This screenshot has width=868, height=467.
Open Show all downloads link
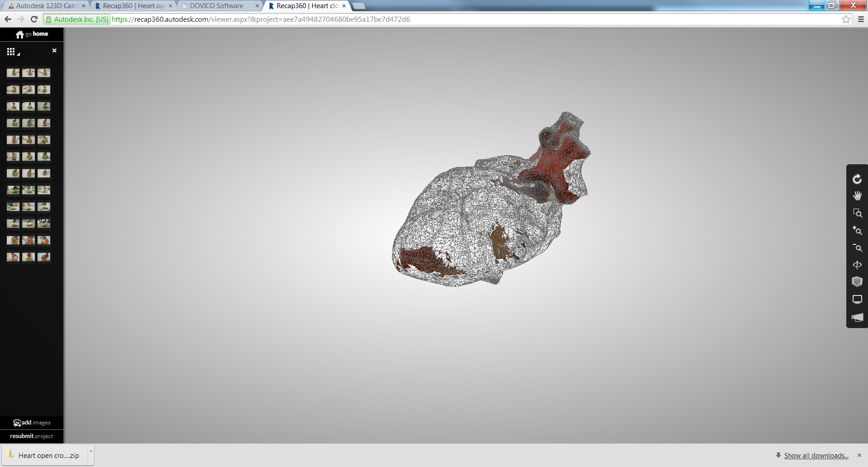(816, 456)
